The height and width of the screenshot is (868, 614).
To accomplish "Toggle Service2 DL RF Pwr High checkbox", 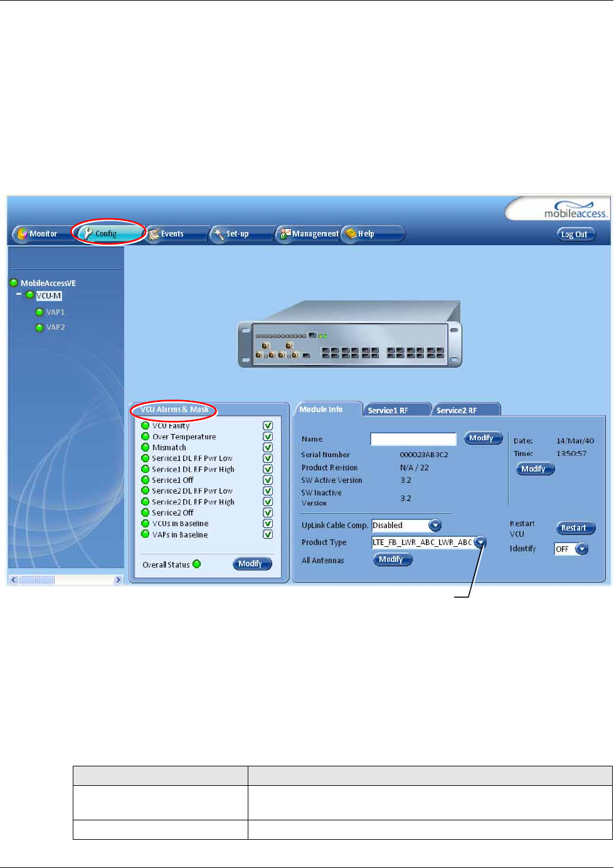I will pos(268,502).
